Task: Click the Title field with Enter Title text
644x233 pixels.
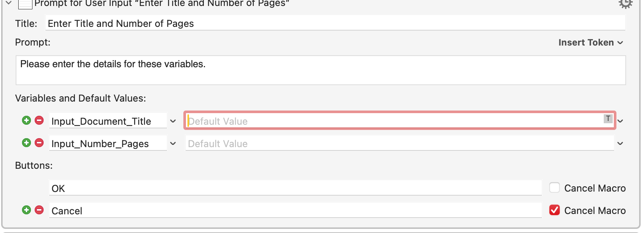Action: coord(335,23)
